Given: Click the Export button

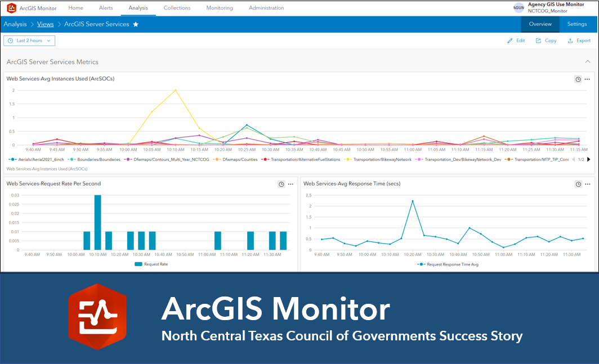Looking at the screenshot, I should tap(579, 41).
